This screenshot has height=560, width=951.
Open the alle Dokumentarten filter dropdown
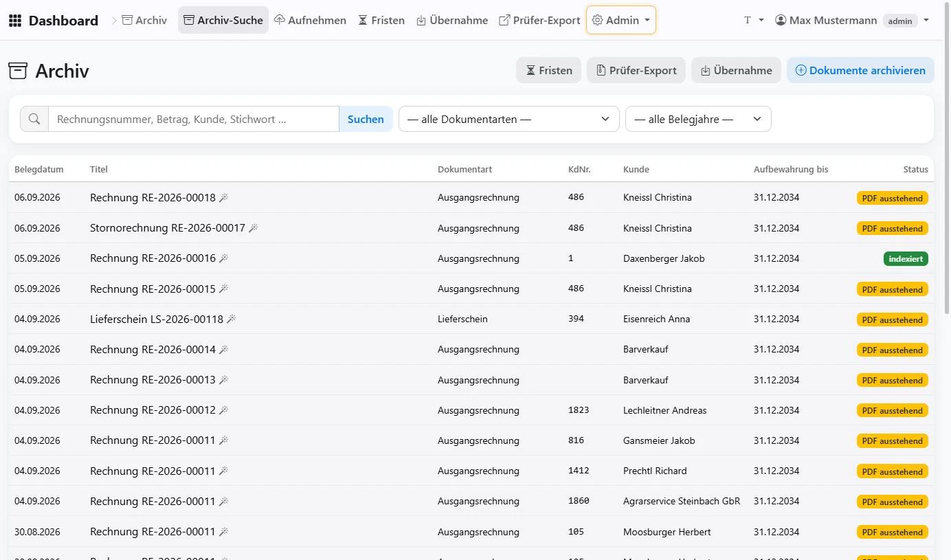tap(509, 119)
